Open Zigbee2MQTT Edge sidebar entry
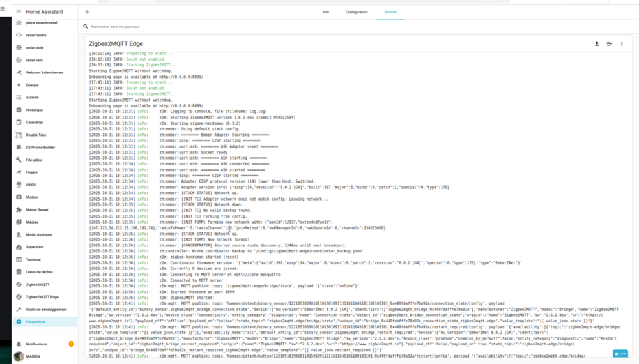This screenshot has height=364, width=639. (45, 297)
